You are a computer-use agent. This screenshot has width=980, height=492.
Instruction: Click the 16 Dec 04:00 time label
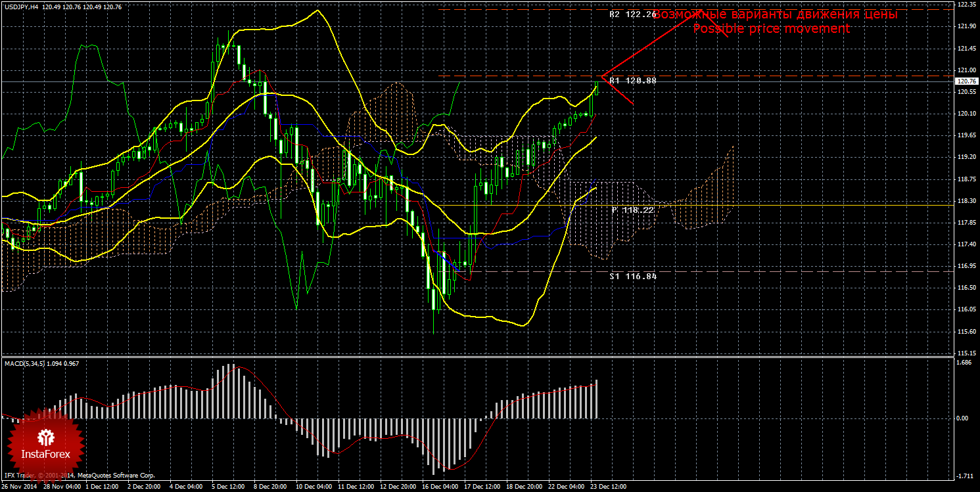pos(439,487)
